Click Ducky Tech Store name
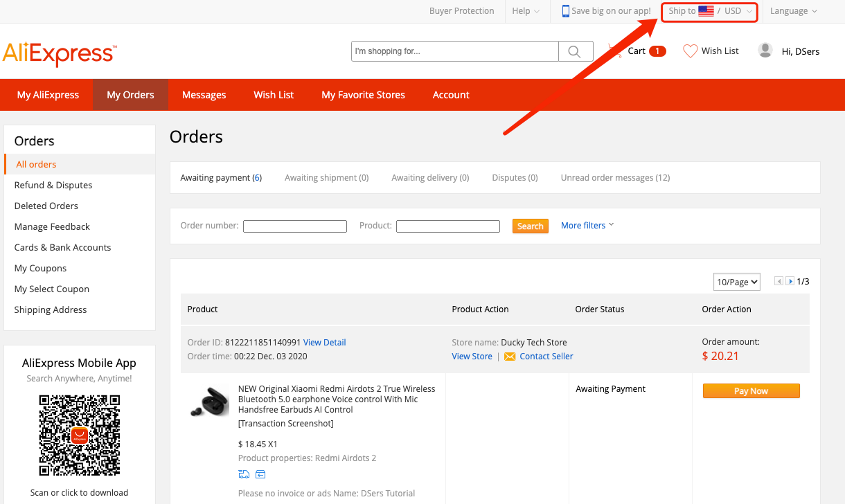The width and height of the screenshot is (845, 504). point(534,343)
